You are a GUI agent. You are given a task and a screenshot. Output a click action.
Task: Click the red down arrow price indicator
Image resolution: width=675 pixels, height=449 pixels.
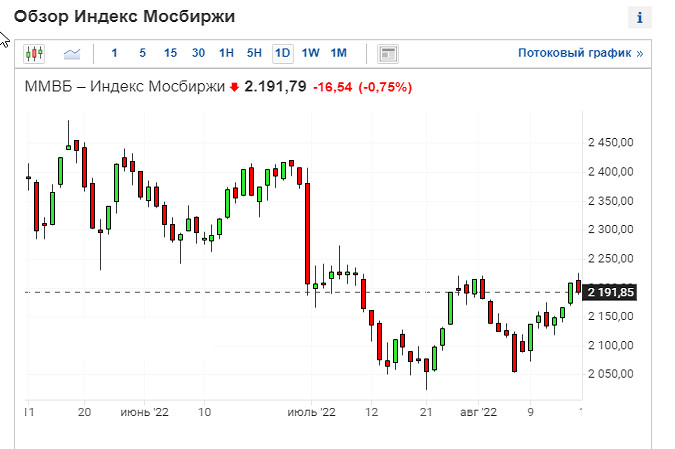coord(234,87)
